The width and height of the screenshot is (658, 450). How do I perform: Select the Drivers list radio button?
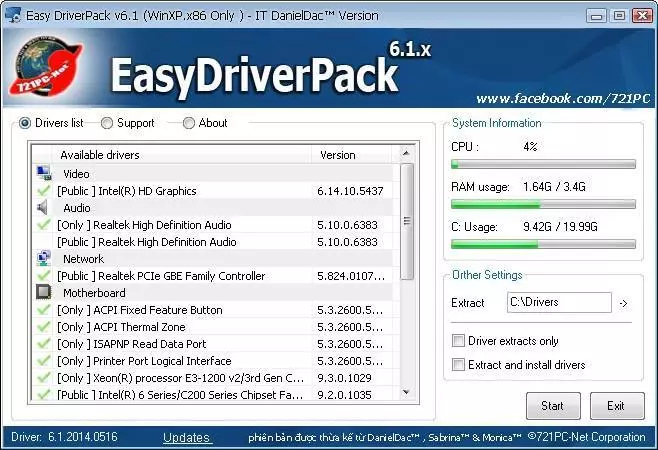25,123
